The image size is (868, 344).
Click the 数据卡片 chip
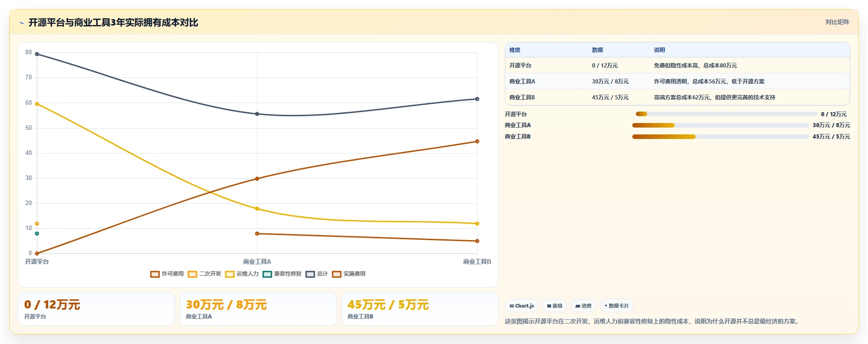point(617,306)
